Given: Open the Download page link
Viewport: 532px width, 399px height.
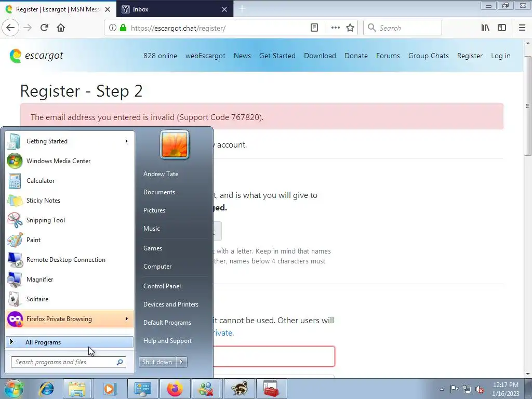Looking at the screenshot, I should pos(320,56).
